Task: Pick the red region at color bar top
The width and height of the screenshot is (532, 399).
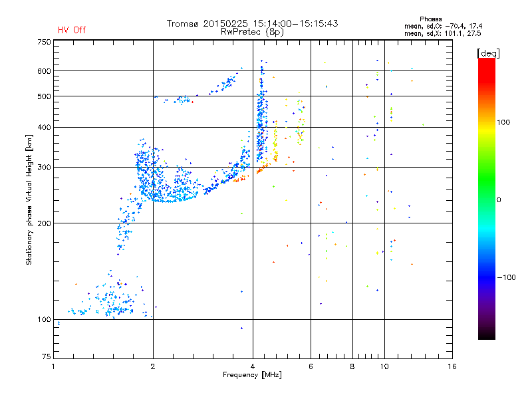Action: [486, 63]
